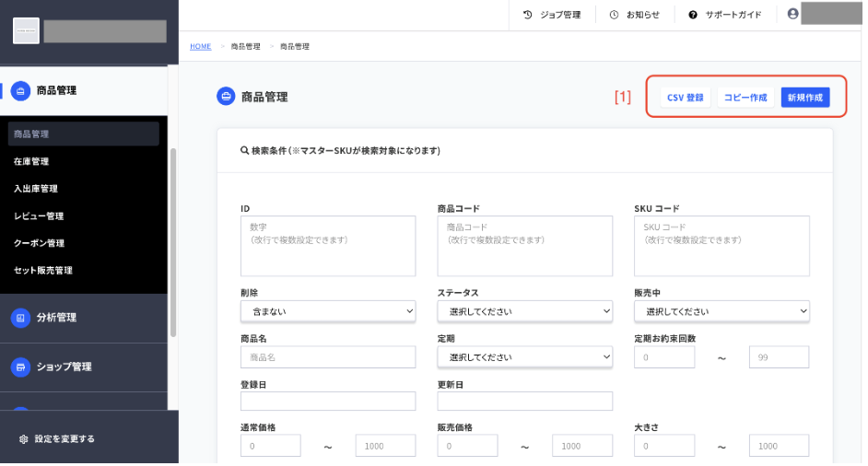Open ジョブ管理 history icon in top bar

[x=528, y=15]
